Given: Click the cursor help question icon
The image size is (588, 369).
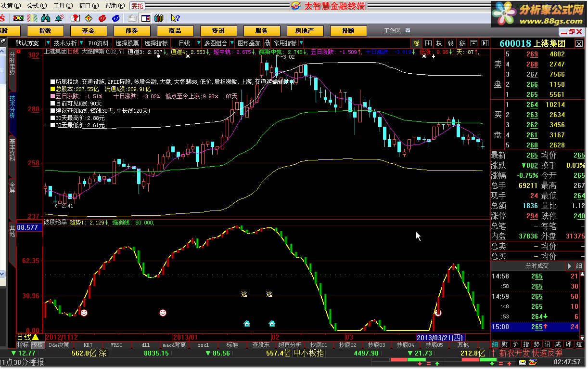Looking at the screenshot, I should click(x=175, y=18).
